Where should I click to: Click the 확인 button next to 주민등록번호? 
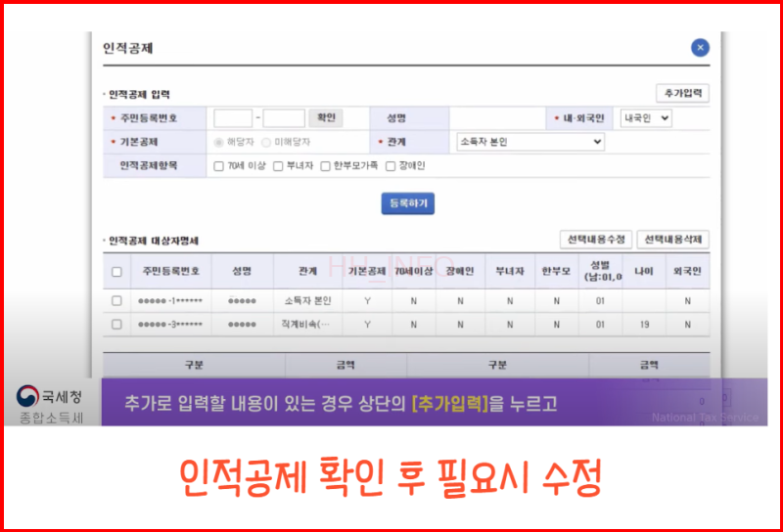[326, 117]
